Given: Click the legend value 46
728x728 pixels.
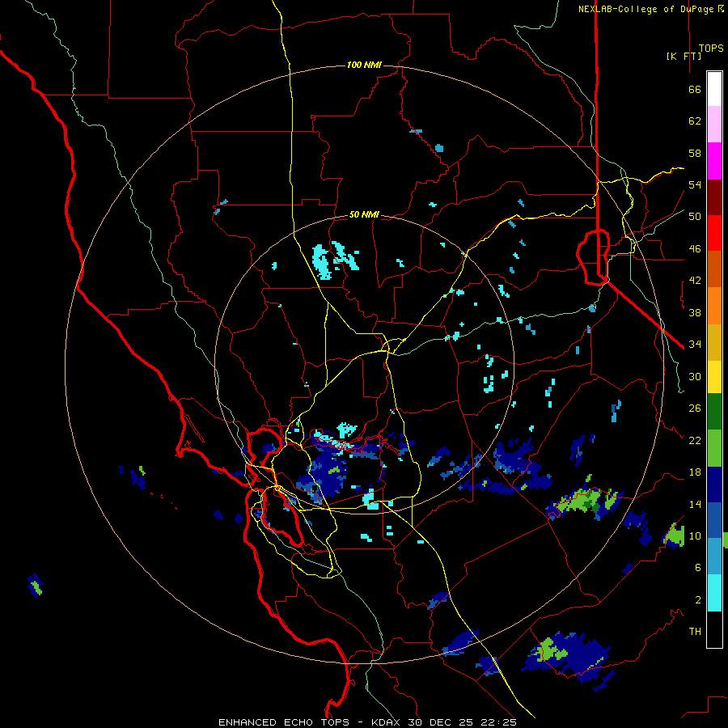Looking at the screenshot, I should (695, 249).
